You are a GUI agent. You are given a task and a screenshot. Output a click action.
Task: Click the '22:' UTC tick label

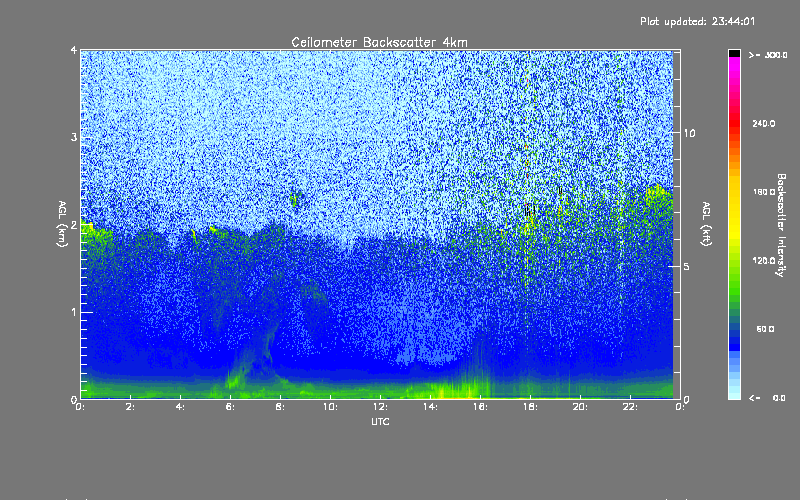[630, 407]
